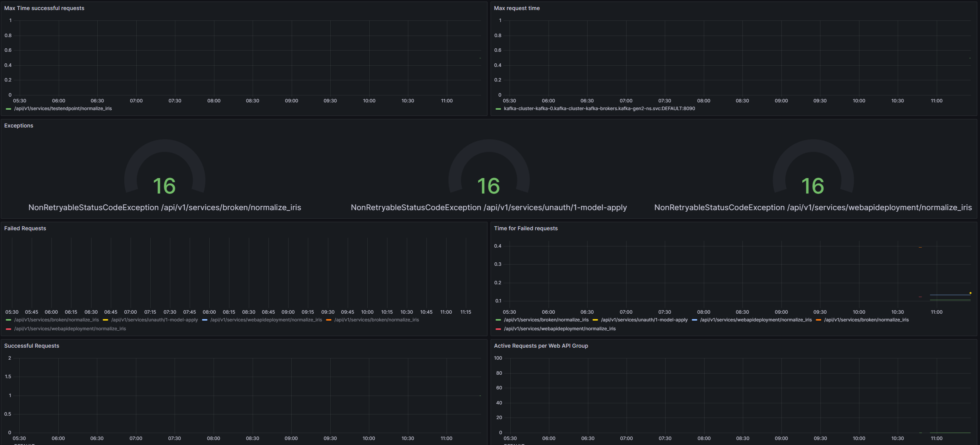Toggle unauth/1-model-apply series in Failed Requests legend
Image resolution: width=980 pixels, height=445 pixels.
pyautogui.click(x=154, y=320)
